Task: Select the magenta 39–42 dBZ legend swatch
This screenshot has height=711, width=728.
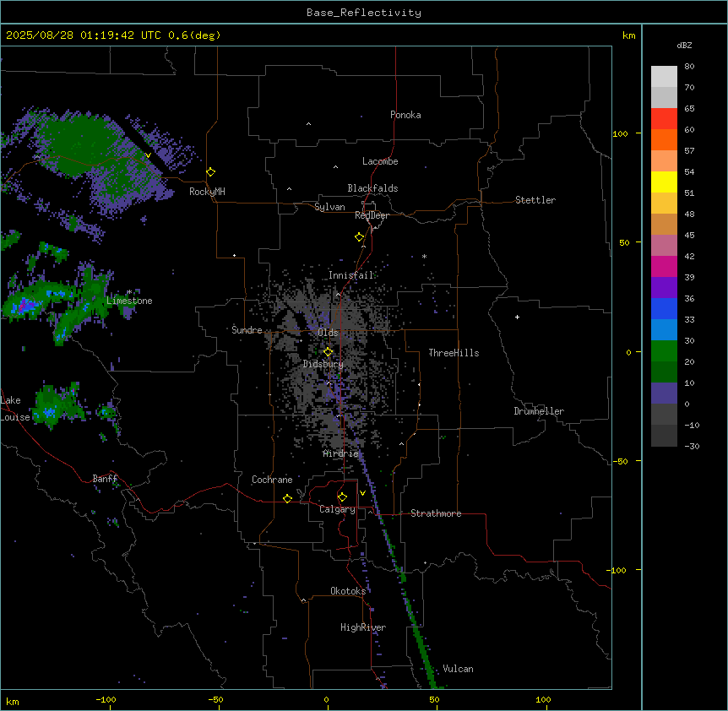Action: click(x=664, y=267)
